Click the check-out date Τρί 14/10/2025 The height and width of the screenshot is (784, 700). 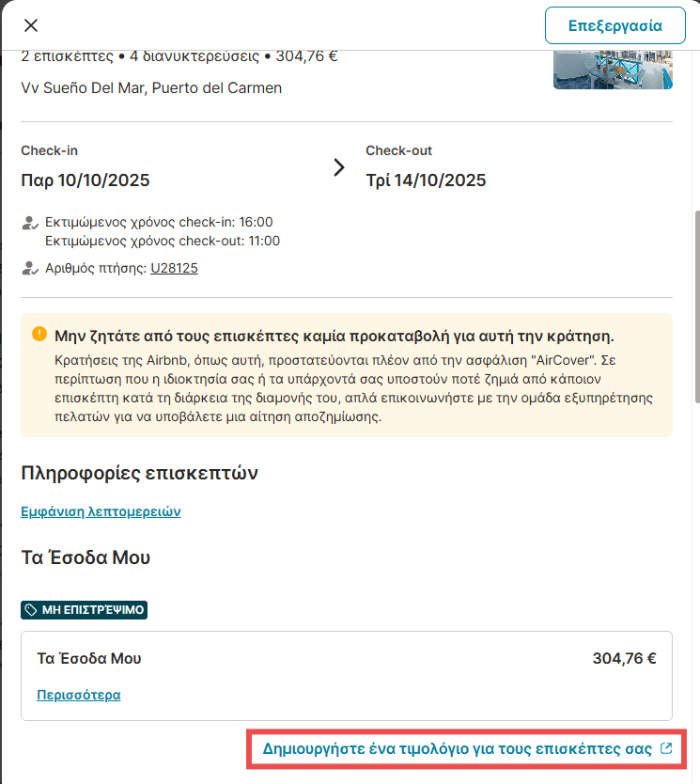click(426, 180)
